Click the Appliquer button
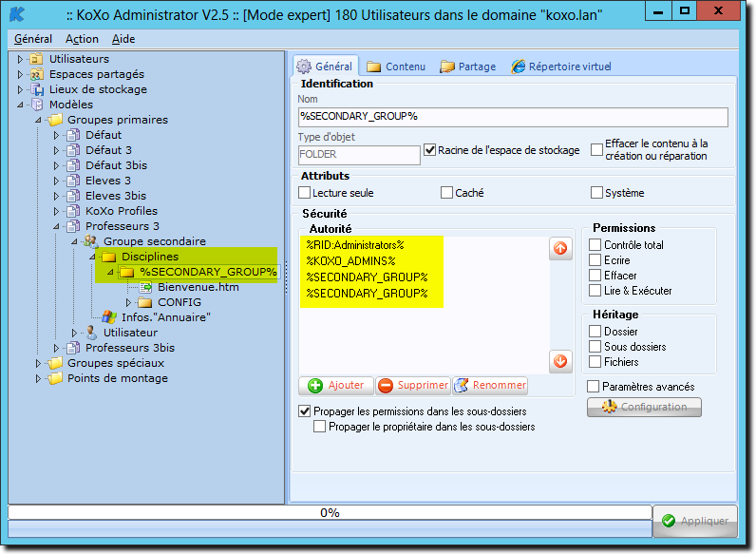 695,521
